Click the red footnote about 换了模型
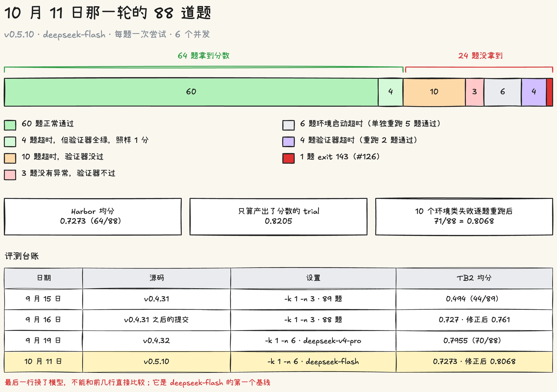This screenshot has height=392, width=557. [x=137, y=382]
